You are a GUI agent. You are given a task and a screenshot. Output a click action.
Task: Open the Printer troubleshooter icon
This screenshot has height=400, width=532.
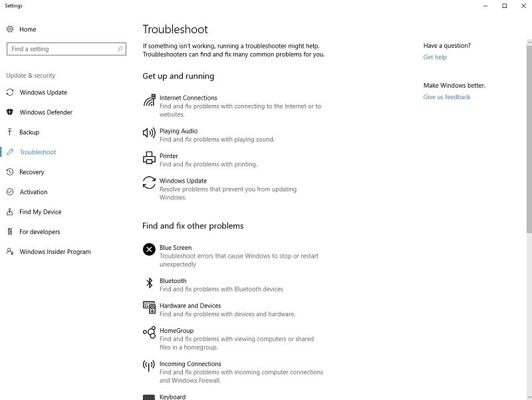point(149,158)
